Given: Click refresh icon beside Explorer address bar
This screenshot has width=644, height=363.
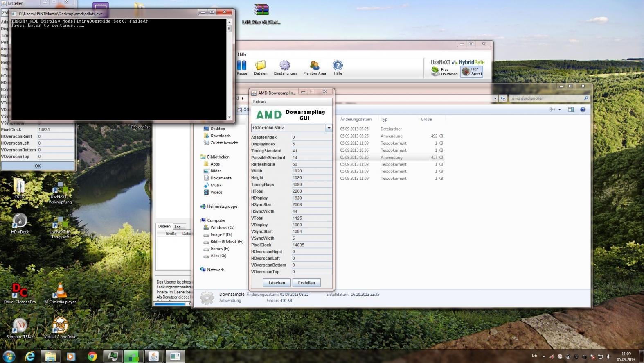Looking at the screenshot, I should click(x=503, y=98).
